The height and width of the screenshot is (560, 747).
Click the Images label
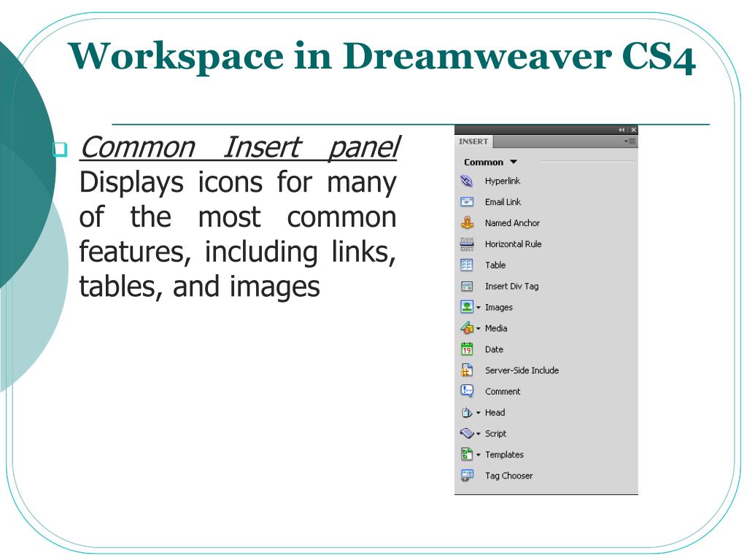click(x=499, y=307)
